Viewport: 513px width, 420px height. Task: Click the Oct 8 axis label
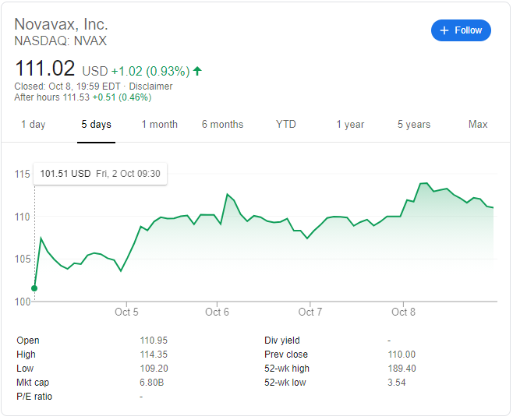pyautogui.click(x=403, y=312)
